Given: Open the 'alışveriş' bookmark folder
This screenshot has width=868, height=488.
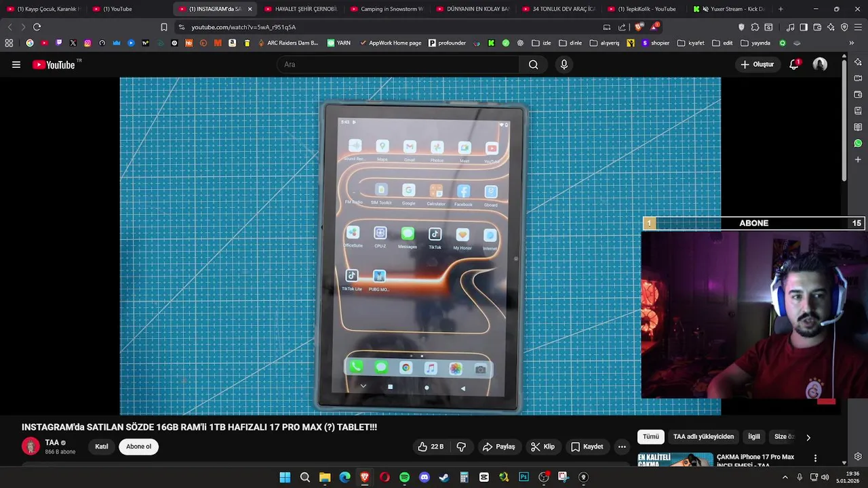Looking at the screenshot, I should [x=605, y=43].
